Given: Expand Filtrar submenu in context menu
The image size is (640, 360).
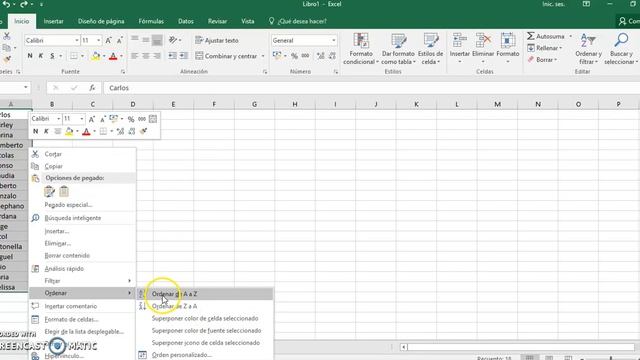Looking at the screenshot, I should pyautogui.click(x=83, y=281).
